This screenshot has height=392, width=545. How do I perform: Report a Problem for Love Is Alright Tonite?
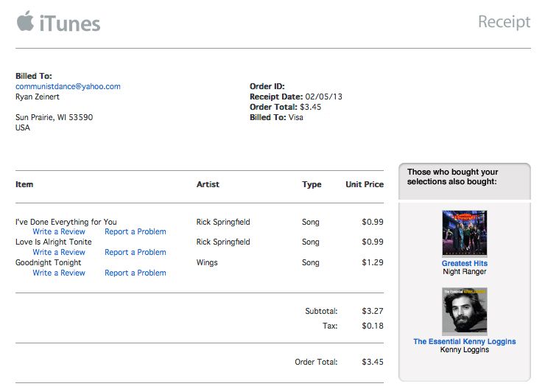[x=136, y=252]
